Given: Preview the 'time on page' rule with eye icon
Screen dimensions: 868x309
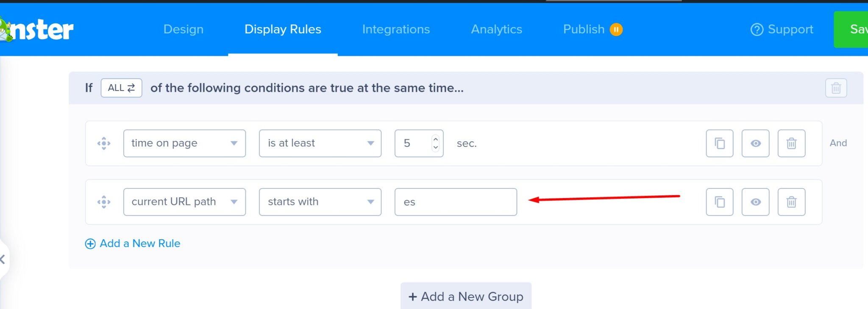Looking at the screenshot, I should click(x=756, y=143).
